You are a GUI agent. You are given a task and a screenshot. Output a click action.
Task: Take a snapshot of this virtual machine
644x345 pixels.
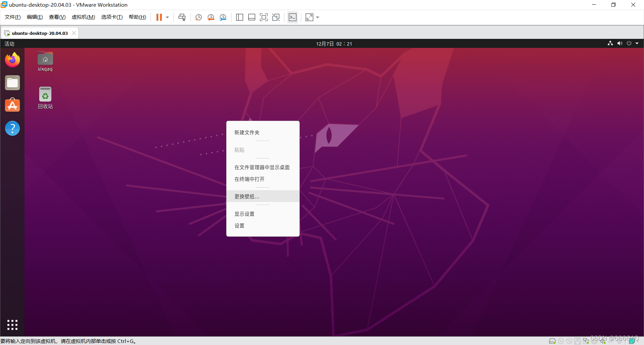click(x=199, y=17)
